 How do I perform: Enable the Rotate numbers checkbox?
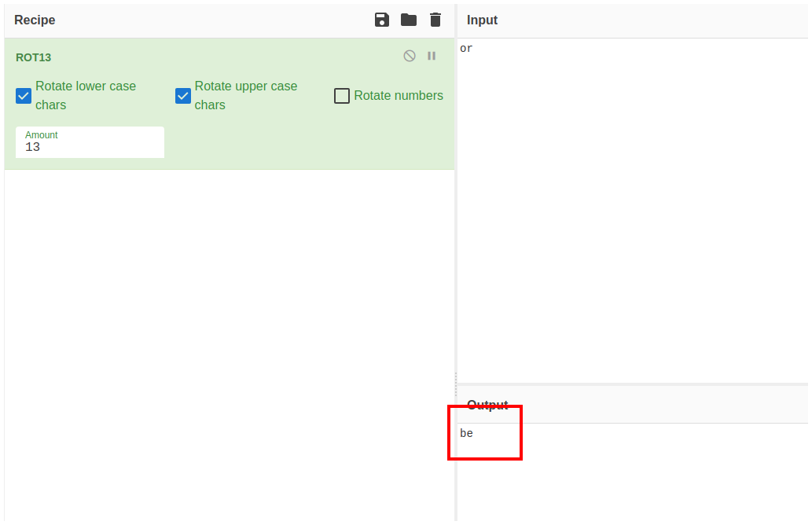pyautogui.click(x=342, y=96)
